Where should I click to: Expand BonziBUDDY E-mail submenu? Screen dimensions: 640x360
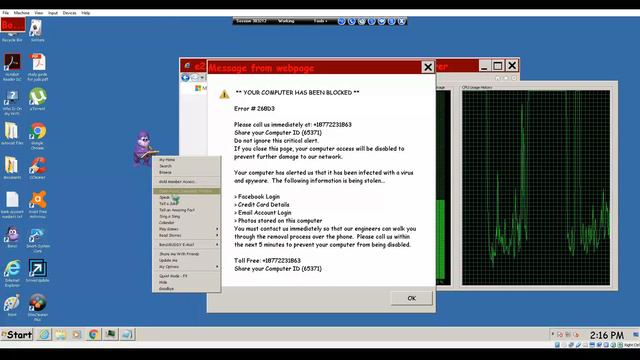(x=187, y=244)
